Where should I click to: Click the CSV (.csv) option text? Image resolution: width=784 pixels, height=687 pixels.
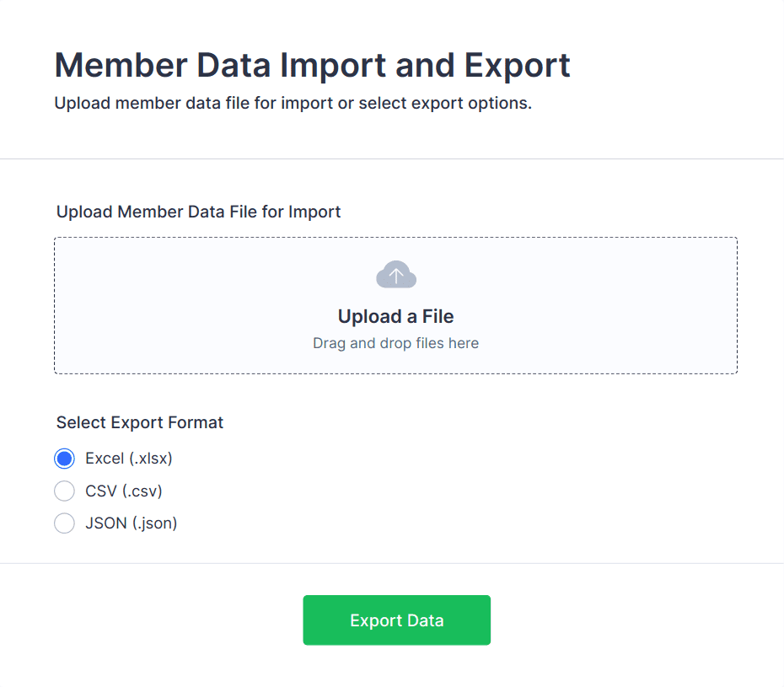pyautogui.click(x=123, y=491)
